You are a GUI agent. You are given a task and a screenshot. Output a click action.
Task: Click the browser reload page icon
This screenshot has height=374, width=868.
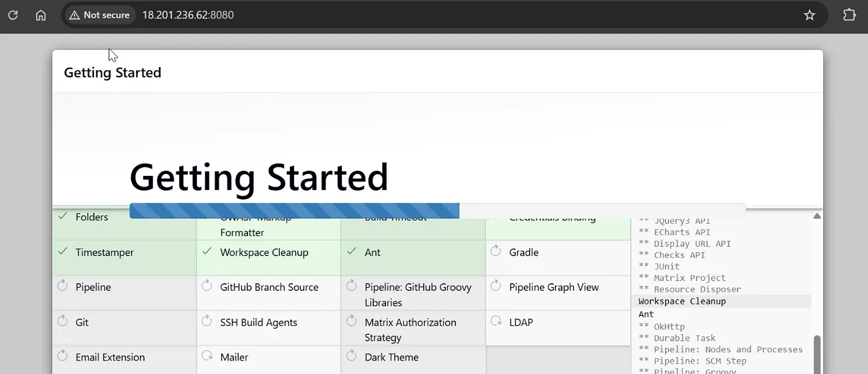(x=13, y=14)
